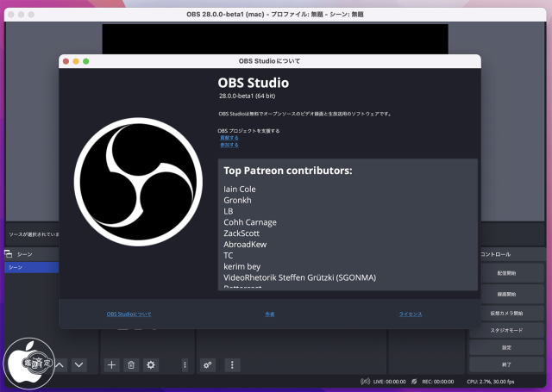Click the Cohh Carnage contributor name
This screenshot has width=552, height=392.
point(250,222)
